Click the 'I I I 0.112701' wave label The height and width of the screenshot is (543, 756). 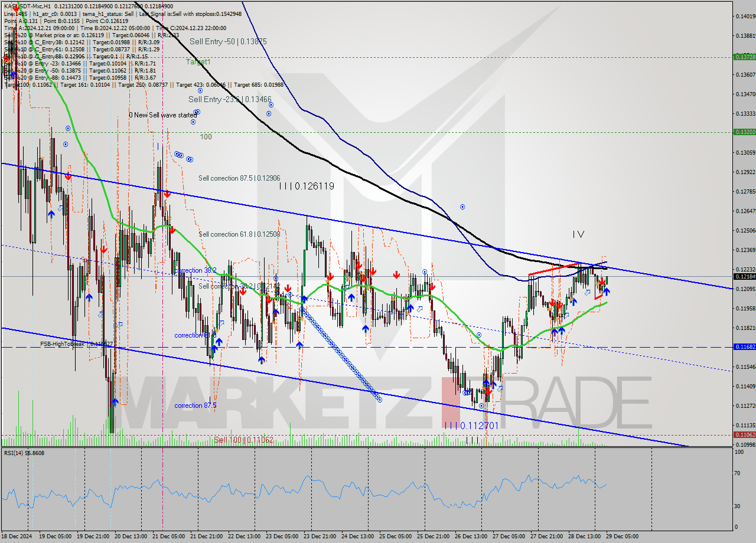click(471, 426)
